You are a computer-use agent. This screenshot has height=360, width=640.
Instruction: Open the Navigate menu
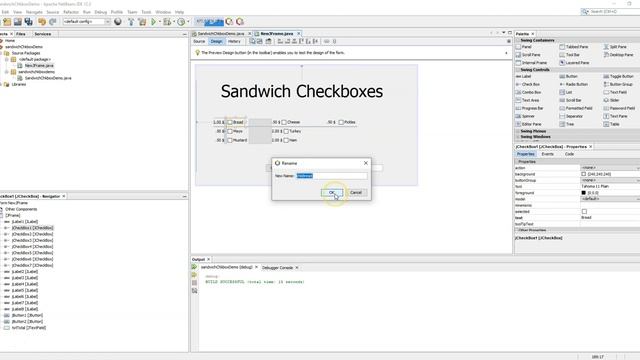point(34,12)
